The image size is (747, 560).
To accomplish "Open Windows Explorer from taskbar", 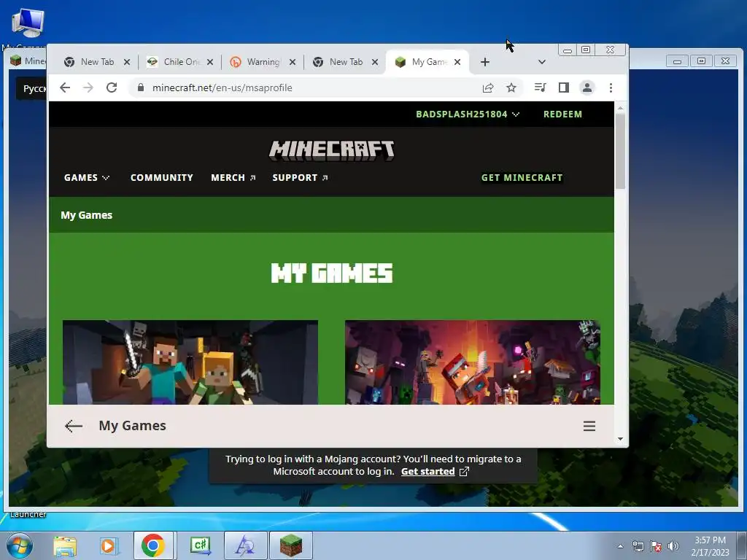I will (65, 545).
